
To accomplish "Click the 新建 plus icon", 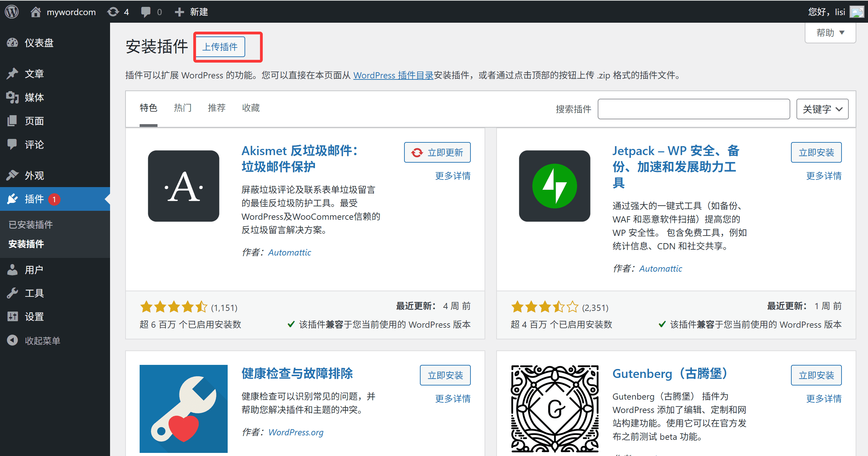I will (x=179, y=12).
